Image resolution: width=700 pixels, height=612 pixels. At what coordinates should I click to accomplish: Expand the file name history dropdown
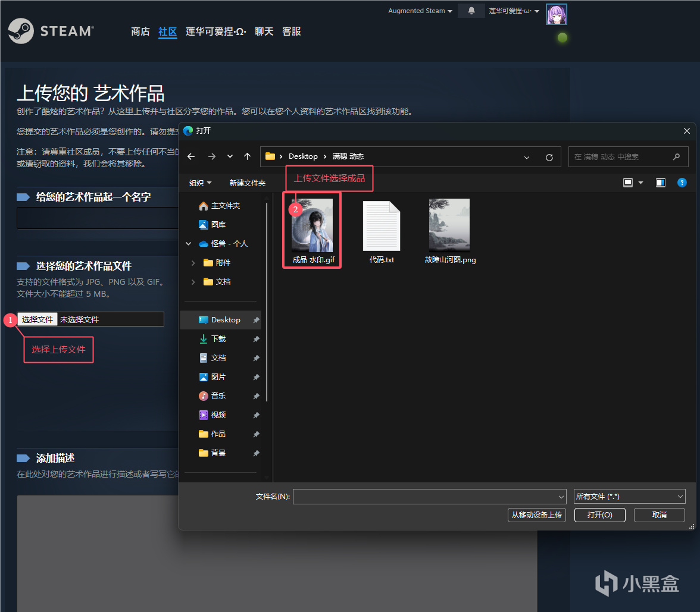(x=561, y=497)
